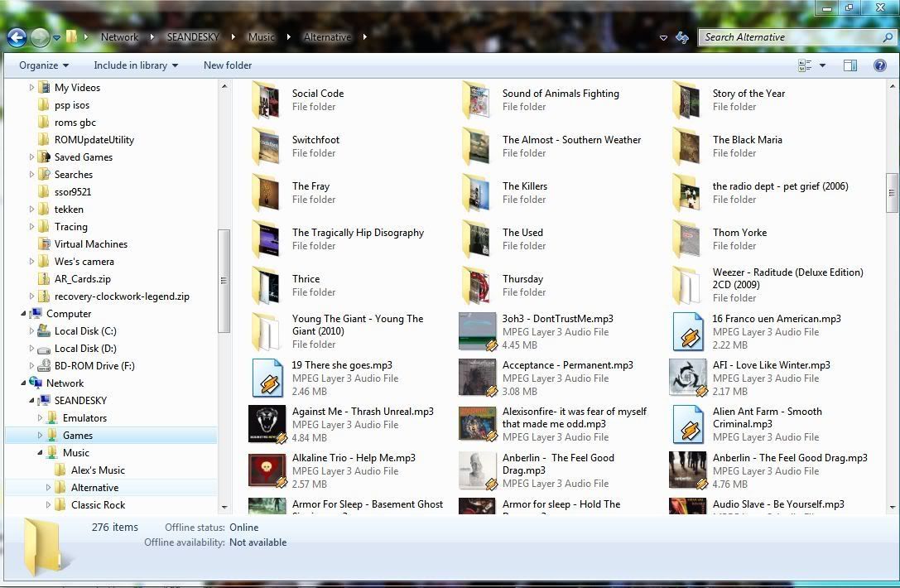Screen dimensions: 900x588
Task: Expand Local Disk (C:) node
Action: pos(31,330)
